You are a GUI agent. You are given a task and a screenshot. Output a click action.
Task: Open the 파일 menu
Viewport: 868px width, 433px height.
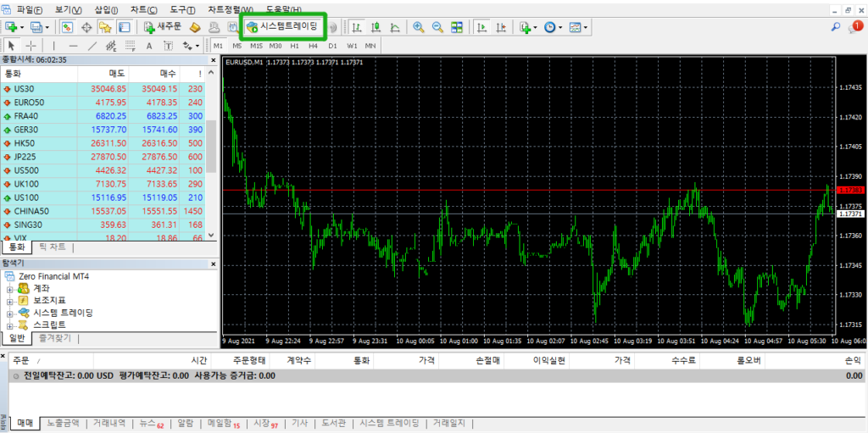[x=30, y=10]
